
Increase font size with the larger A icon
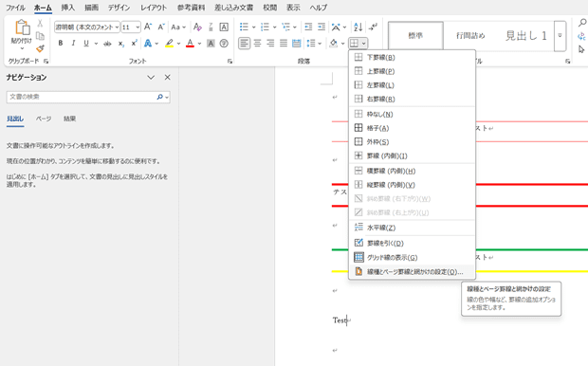coord(148,27)
